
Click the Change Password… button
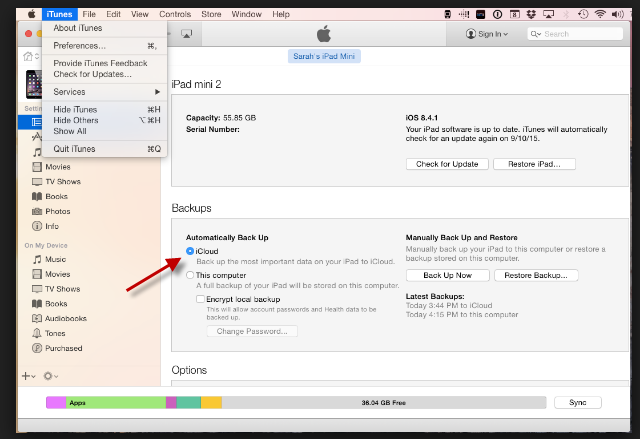pyautogui.click(x=252, y=331)
